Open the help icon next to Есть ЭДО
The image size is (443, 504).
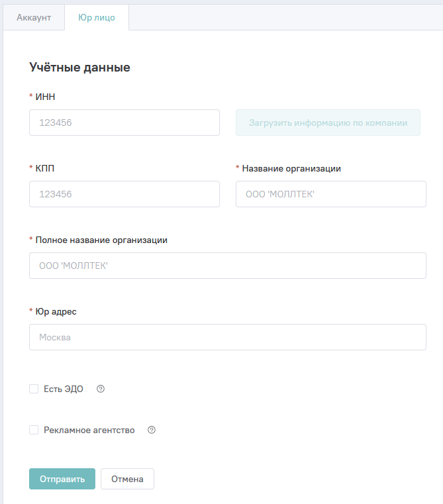[101, 389]
